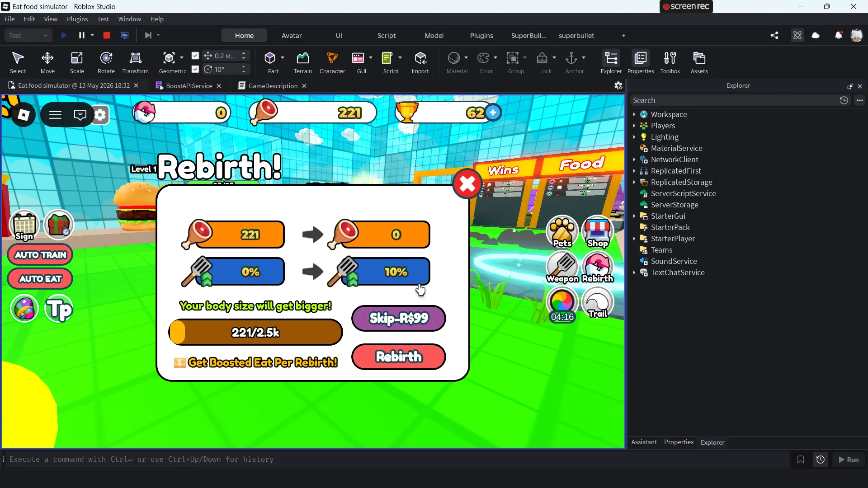Open the File menu

coord(9,19)
